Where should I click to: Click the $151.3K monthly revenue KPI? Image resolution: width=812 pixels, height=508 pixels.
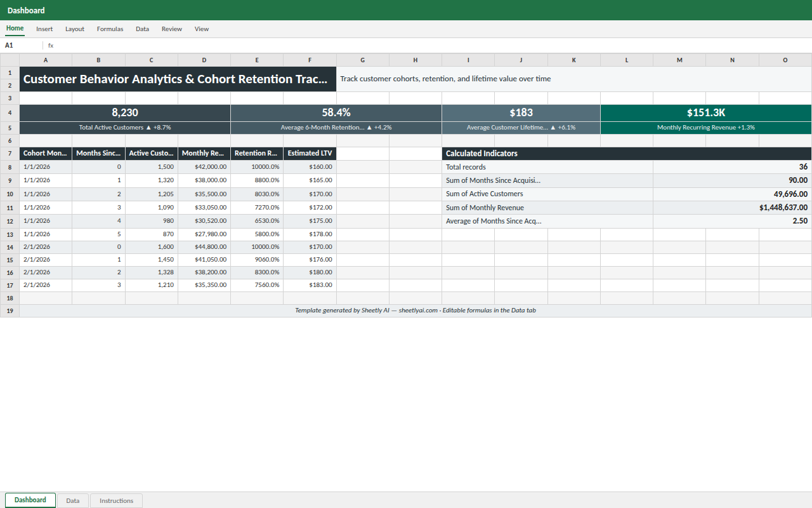pyautogui.click(x=706, y=112)
